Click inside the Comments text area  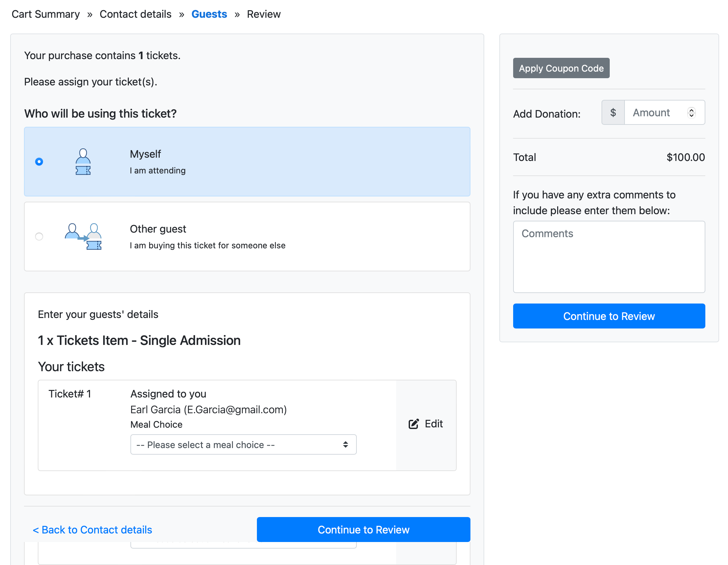tap(609, 257)
